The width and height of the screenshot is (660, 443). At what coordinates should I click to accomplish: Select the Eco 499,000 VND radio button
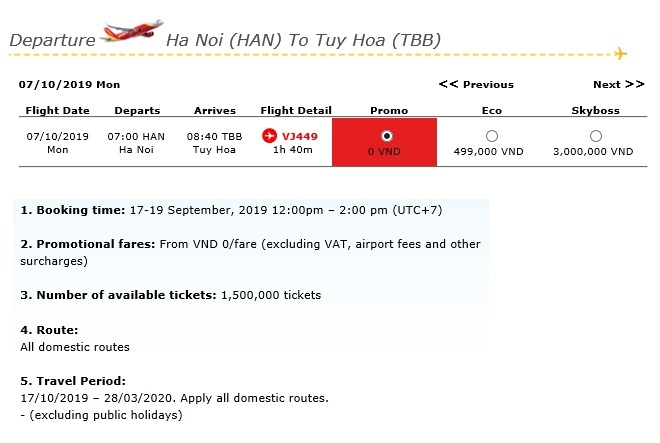point(492,136)
